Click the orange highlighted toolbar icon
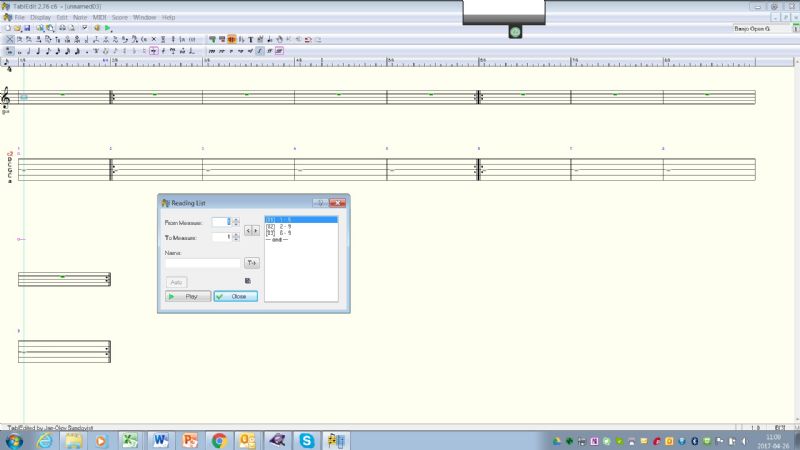Viewport: 800px width, 450px height. click(x=230, y=39)
